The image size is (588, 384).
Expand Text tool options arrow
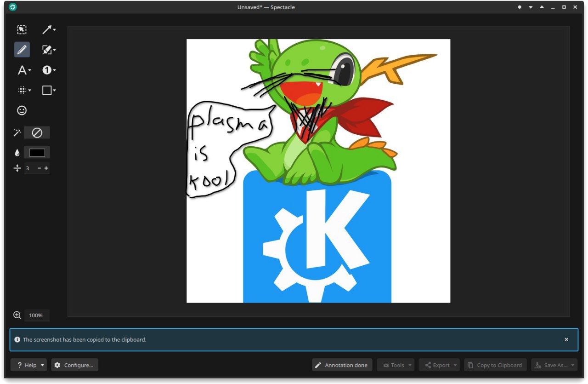click(x=30, y=70)
